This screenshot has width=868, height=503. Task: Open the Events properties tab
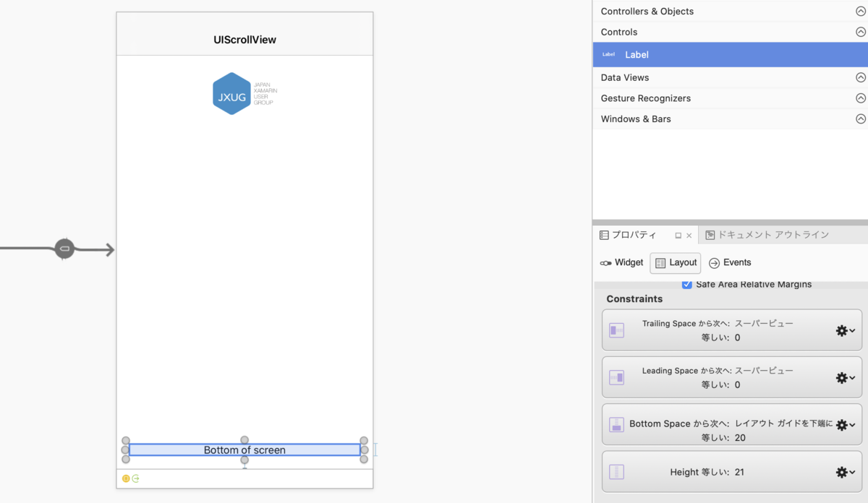[x=730, y=262]
